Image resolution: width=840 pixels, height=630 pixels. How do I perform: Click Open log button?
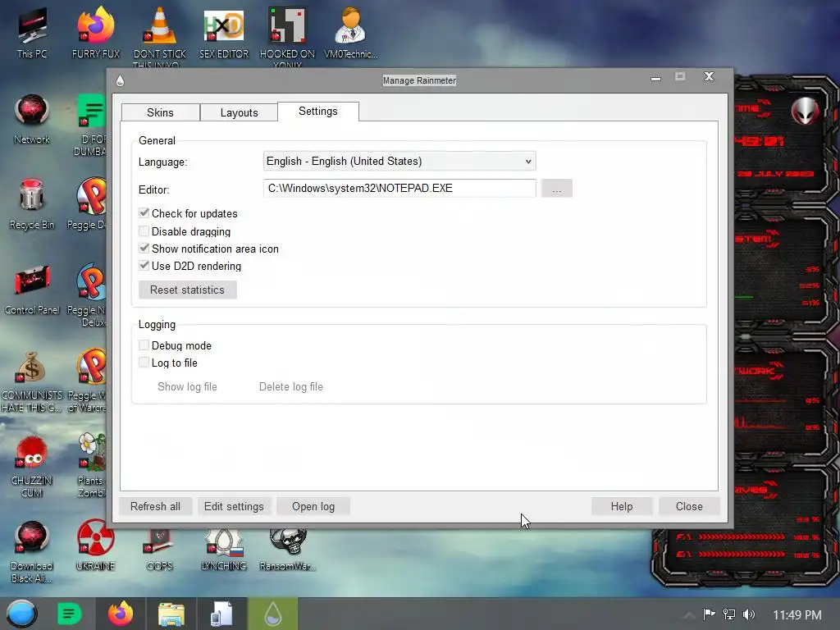coord(313,506)
